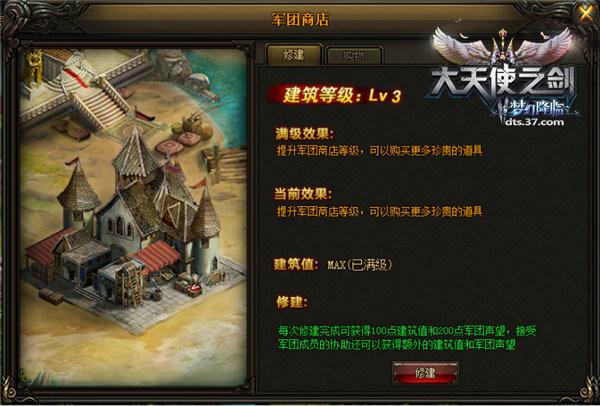Select the tall central tower of the shop
Screen dimensions: 600x406
pos(135,157)
